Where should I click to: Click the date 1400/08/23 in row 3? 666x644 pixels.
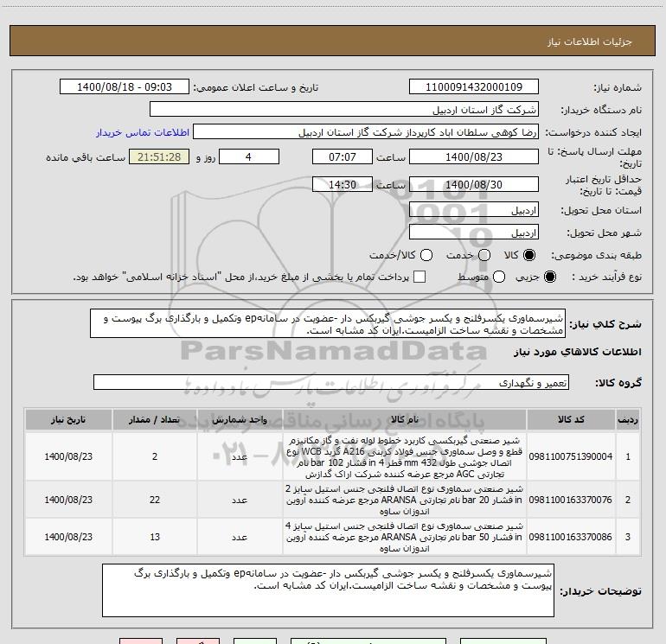[68, 537]
